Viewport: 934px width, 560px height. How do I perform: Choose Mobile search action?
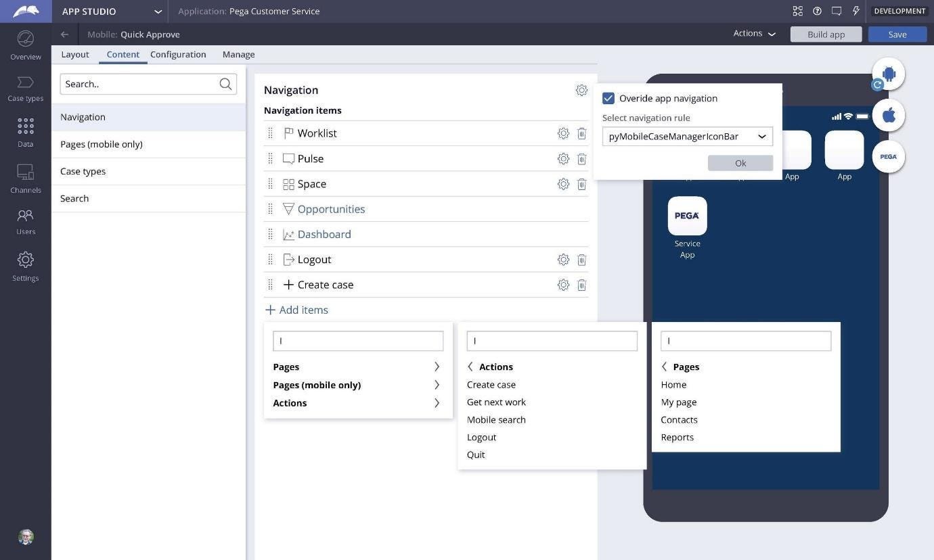[496, 419]
